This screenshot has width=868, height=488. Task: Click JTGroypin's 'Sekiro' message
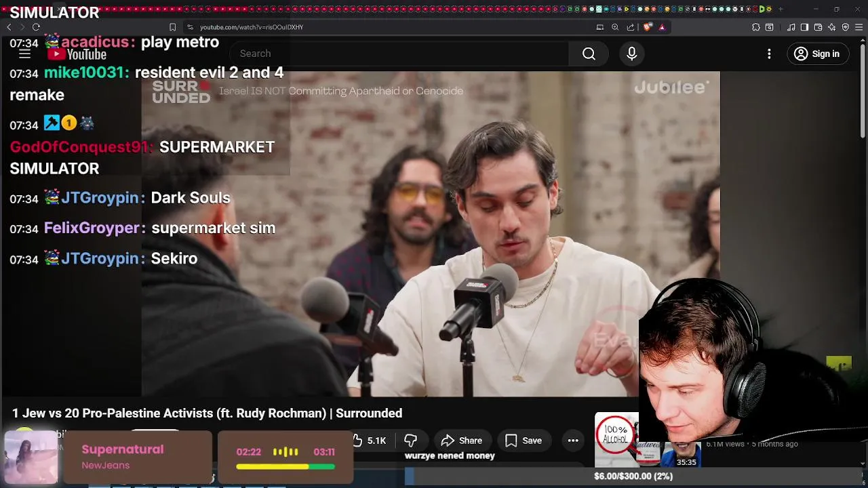tap(174, 259)
